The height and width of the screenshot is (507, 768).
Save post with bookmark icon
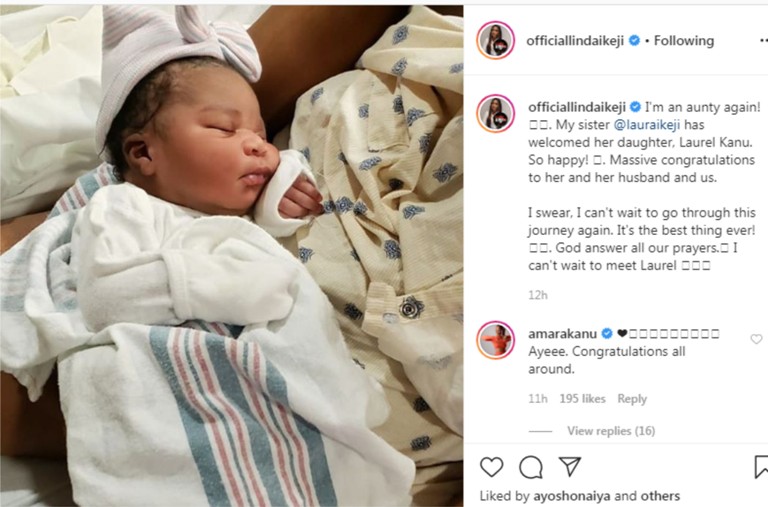coord(762,467)
